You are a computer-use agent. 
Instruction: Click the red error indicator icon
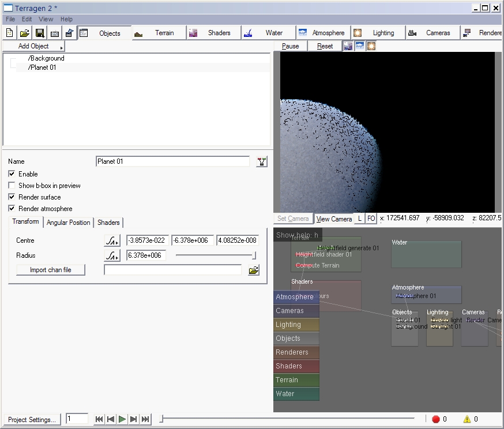click(x=436, y=419)
